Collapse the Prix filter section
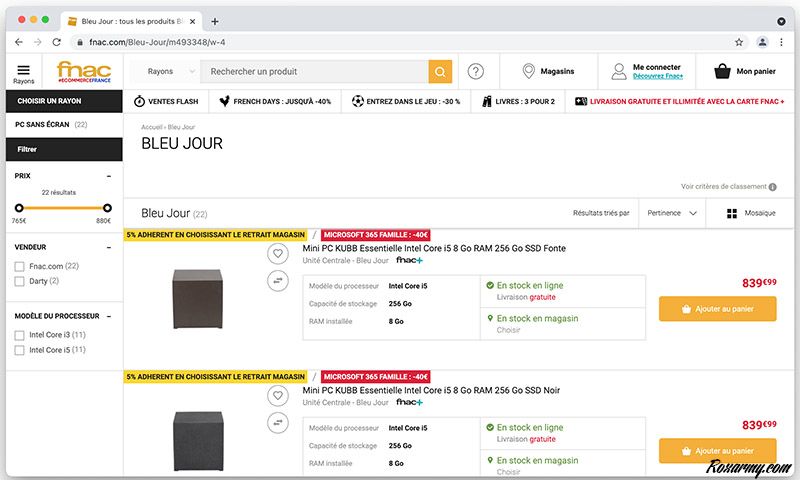 pyautogui.click(x=108, y=175)
